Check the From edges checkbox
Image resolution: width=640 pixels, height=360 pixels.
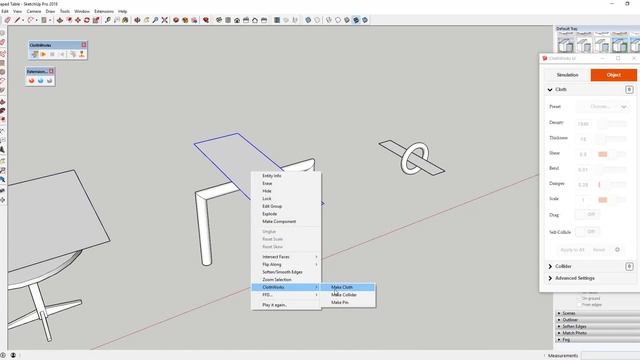tap(579, 304)
